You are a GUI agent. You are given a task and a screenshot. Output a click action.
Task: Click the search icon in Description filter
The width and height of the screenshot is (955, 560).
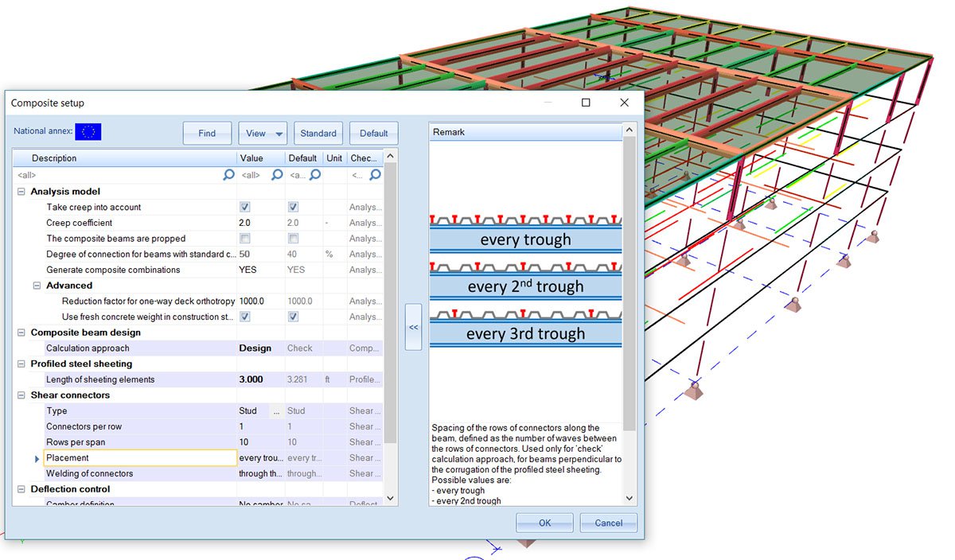pos(228,175)
